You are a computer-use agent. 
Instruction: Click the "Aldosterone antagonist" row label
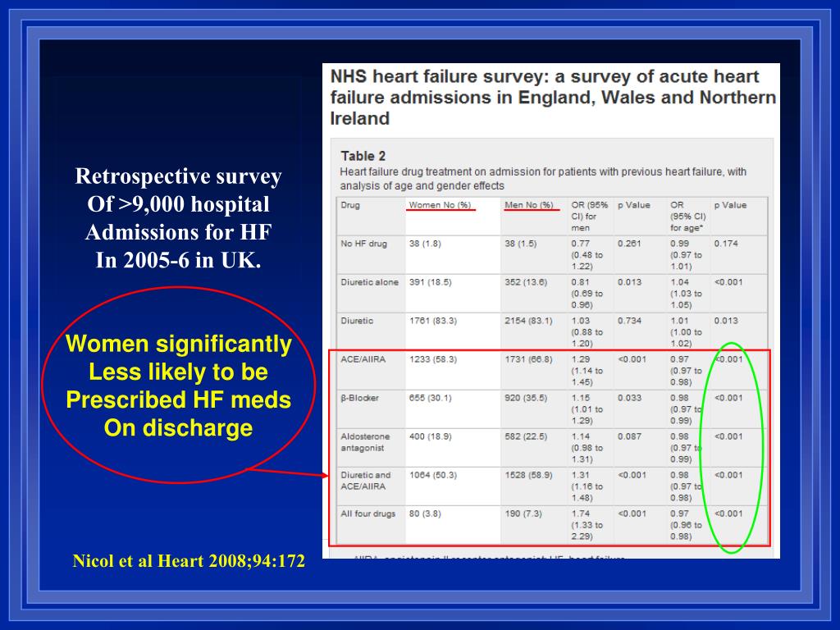click(365, 442)
